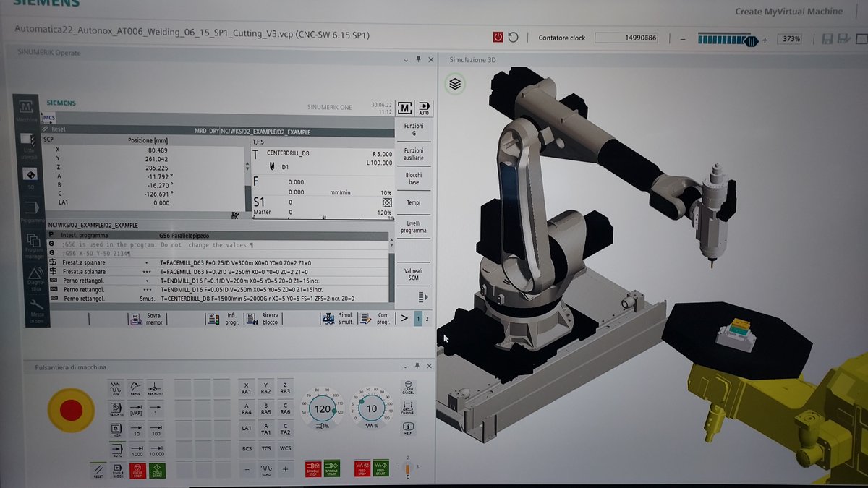The height and width of the screenshot is (488, 868).
Task: Click the Ricerca blocco softkey
Action: tap(263, 318)
